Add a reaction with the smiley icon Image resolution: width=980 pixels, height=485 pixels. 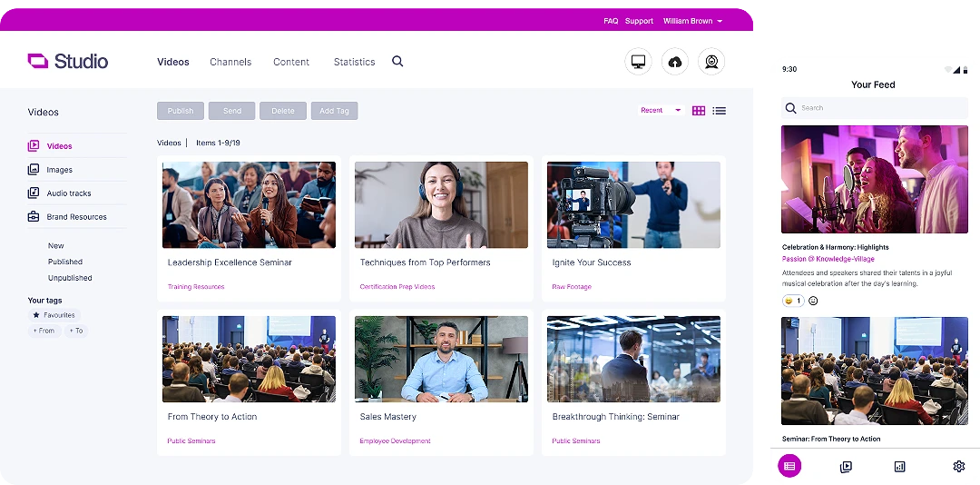tap(813, 301)
